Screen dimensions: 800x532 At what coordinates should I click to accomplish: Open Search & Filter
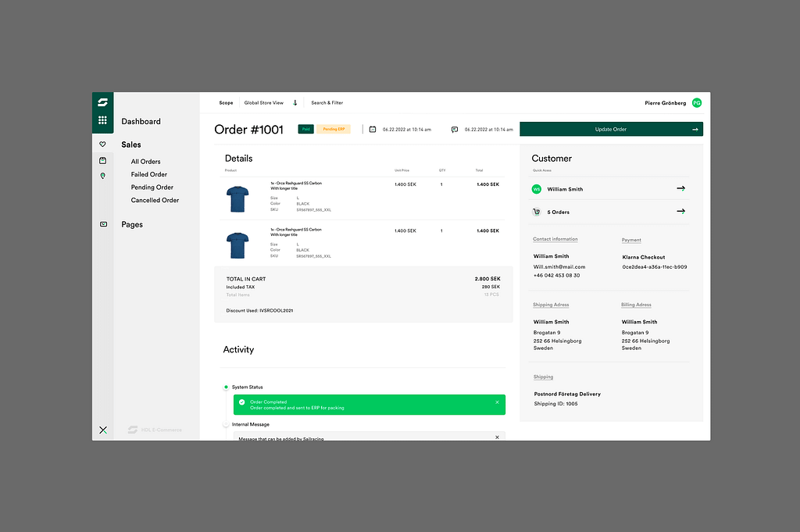(327, 103)
